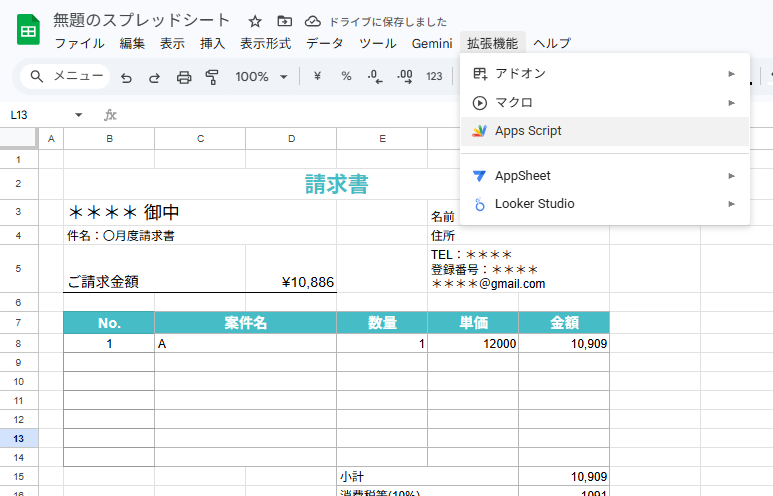The width and height of the screenshot is (773, 496).
Task: Apply percent format
Action: tap(346, 77)
